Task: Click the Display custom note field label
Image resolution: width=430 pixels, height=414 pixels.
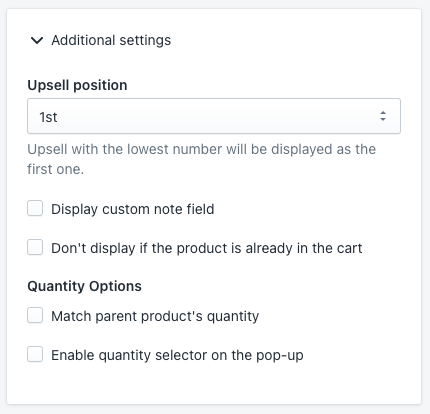Action: tap(133, 209)
